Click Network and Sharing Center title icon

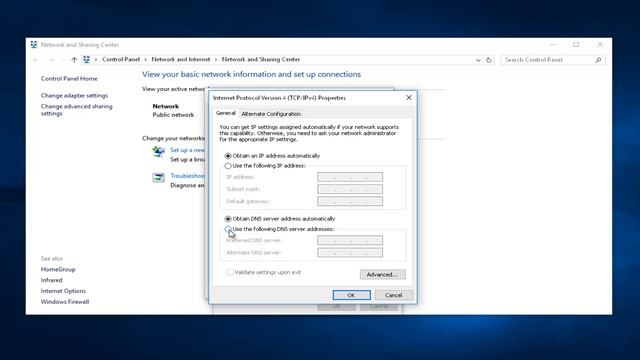click(34, 44)
